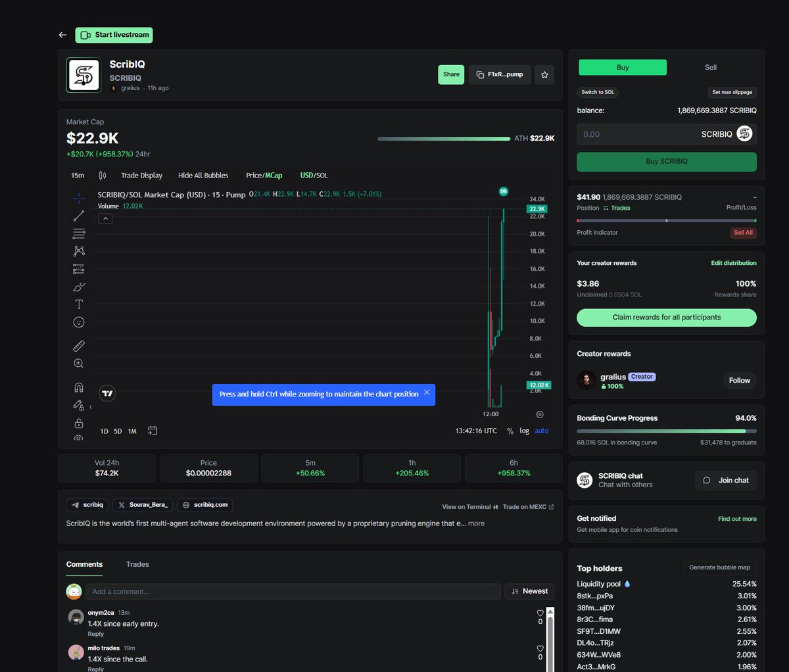Click the DB bubble marker on chart
The height and width of the screenshot is (672, 789).
point(504,191)
